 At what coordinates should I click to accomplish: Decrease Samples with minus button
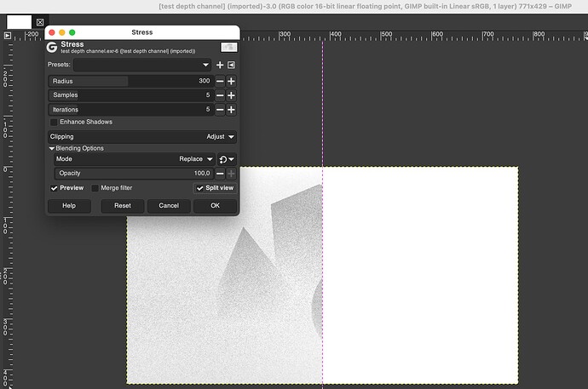(x=220, y=95)
